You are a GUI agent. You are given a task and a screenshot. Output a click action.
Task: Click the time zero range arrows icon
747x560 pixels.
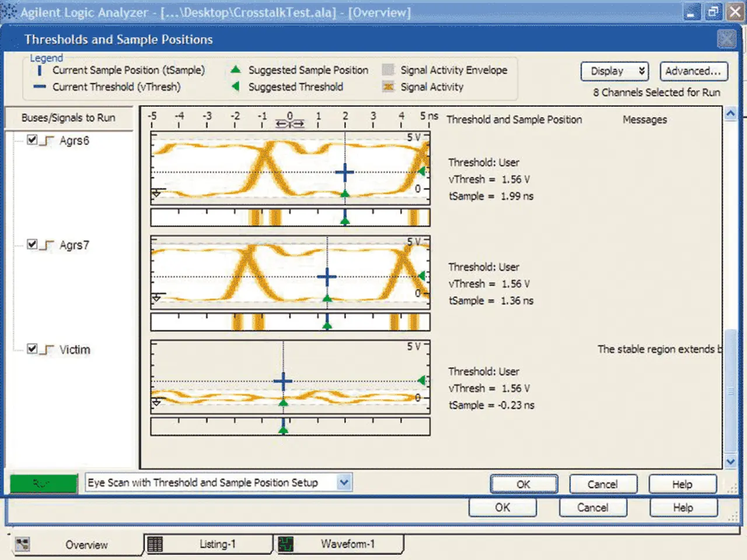click(x=290, y=124)
